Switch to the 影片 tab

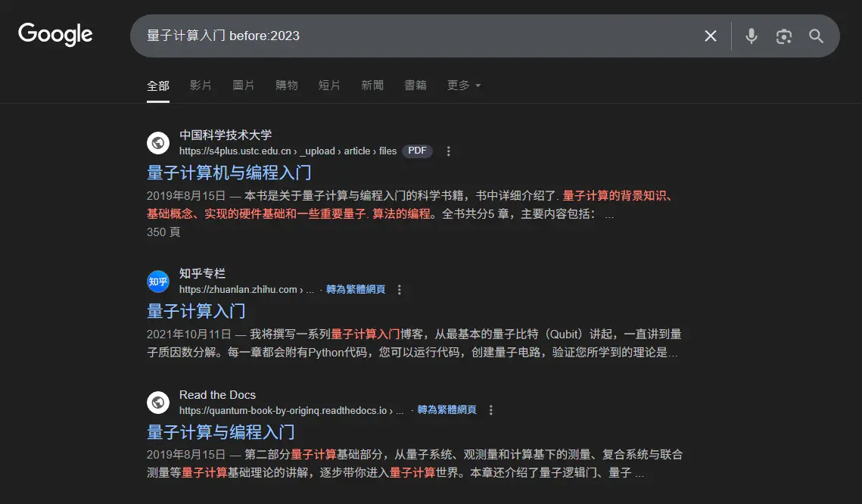201,86
